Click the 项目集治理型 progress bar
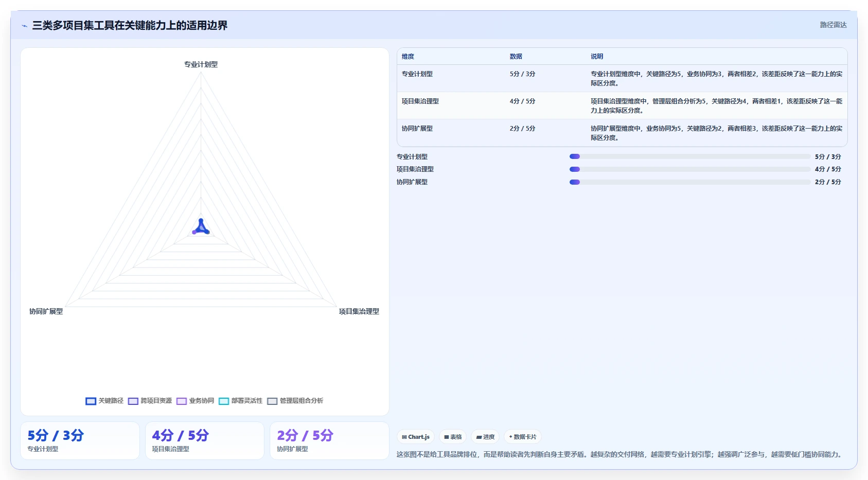The image size is (868, 480). tap(690, 169)
